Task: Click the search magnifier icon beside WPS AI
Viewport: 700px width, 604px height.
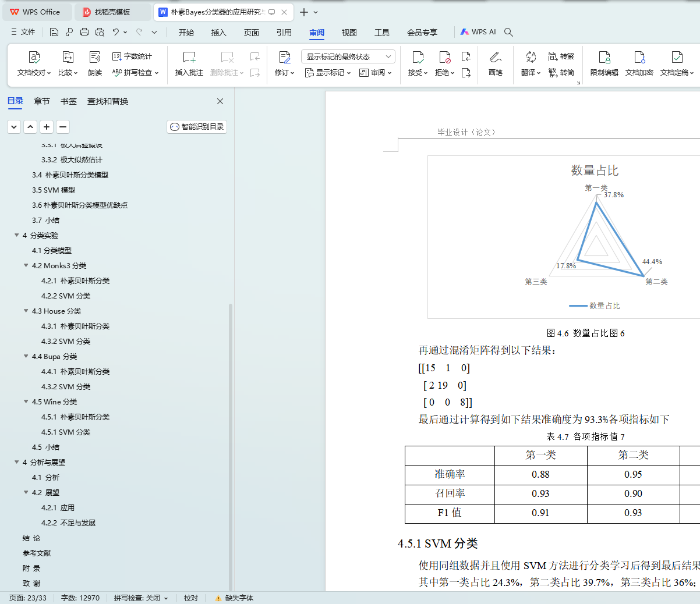Action: [x=508, y=32]
